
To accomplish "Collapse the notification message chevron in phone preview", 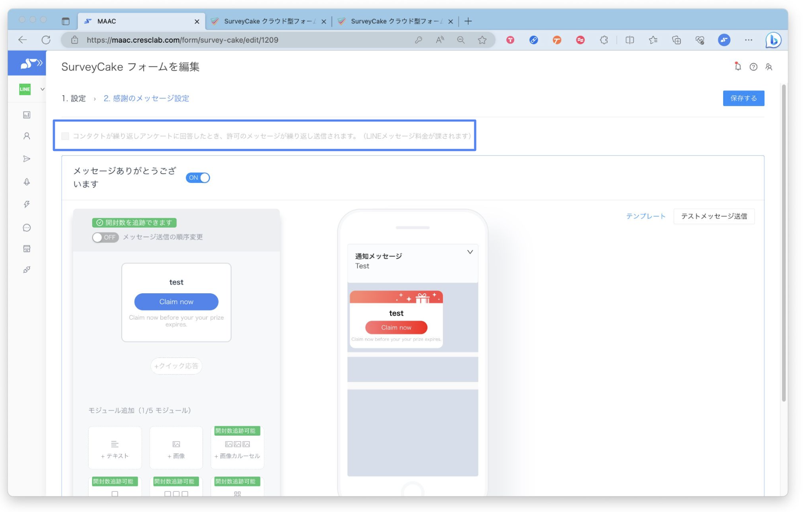I will coord(470,252).
